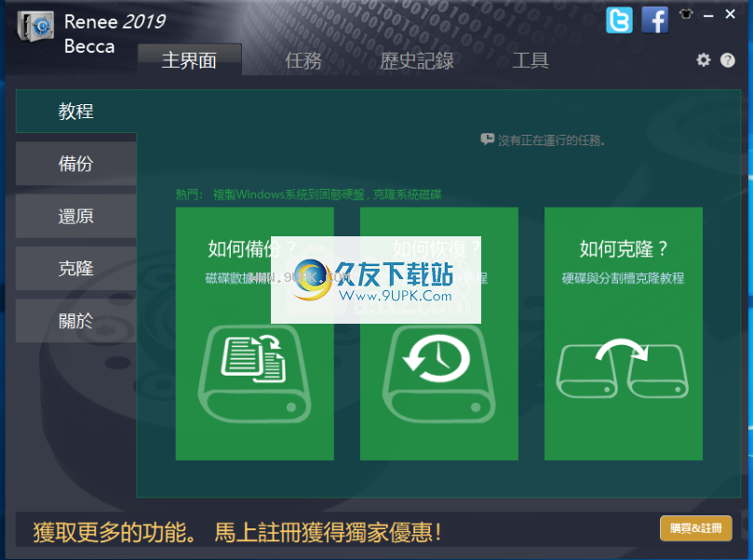Click the 沒有正在運行的任務 status text
This screenshot has height=560, width=753.
[551, 140]
